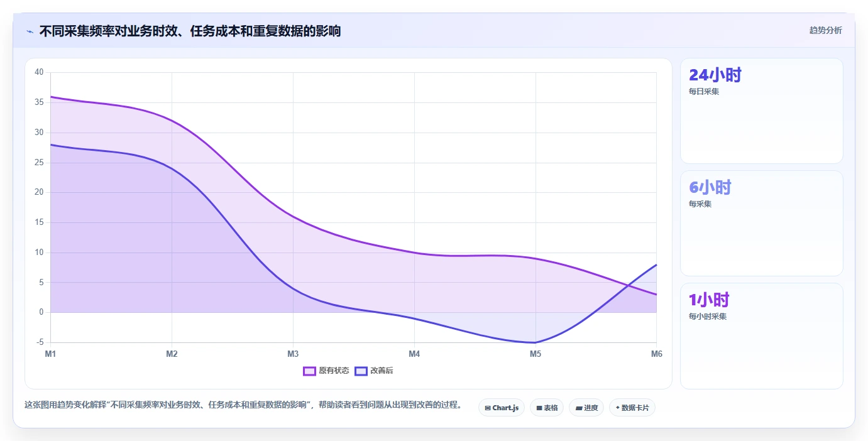
Task: Click the 趋势分析 label
Action: [x=825, y=31]
